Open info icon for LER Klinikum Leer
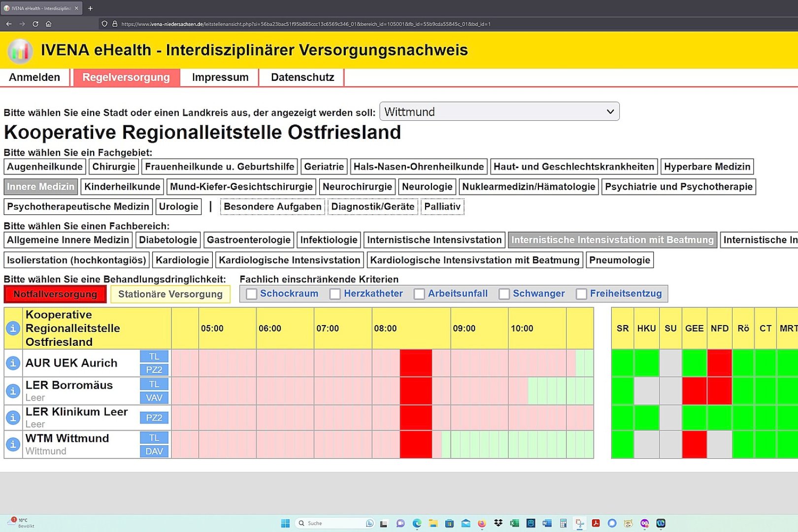This screenshot has width=798, height=532. [x=13, y=418]
